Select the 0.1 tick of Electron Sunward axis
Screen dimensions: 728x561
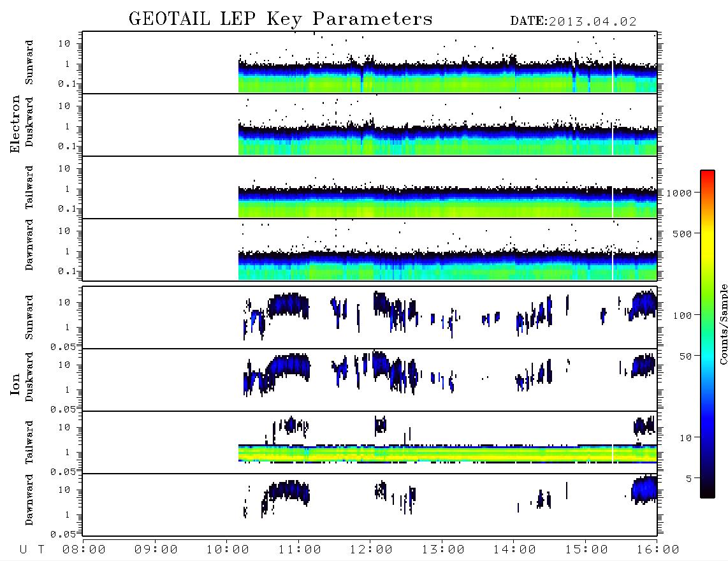(x=67, y=84)
